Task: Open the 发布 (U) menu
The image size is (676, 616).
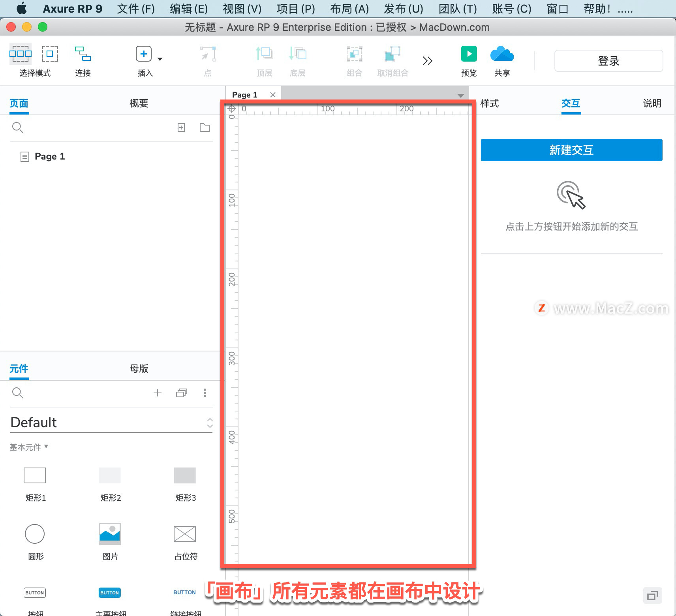Action: point(404,9)
